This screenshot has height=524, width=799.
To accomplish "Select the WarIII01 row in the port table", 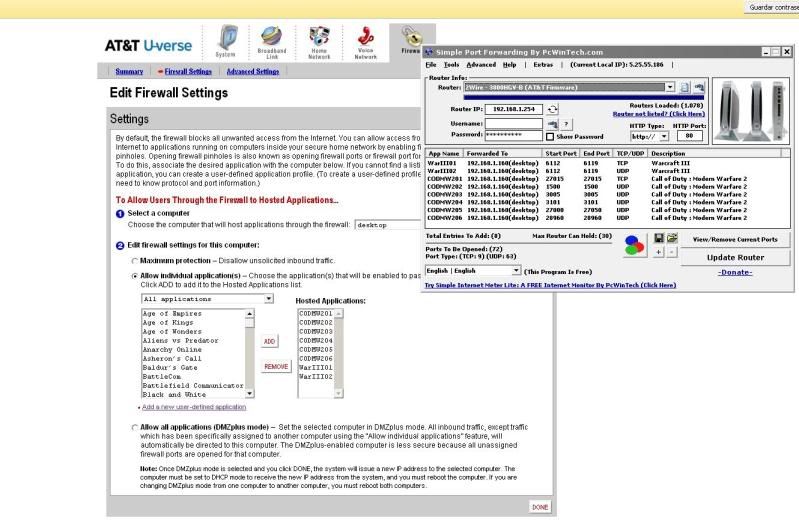I will [x=607, y=163].
